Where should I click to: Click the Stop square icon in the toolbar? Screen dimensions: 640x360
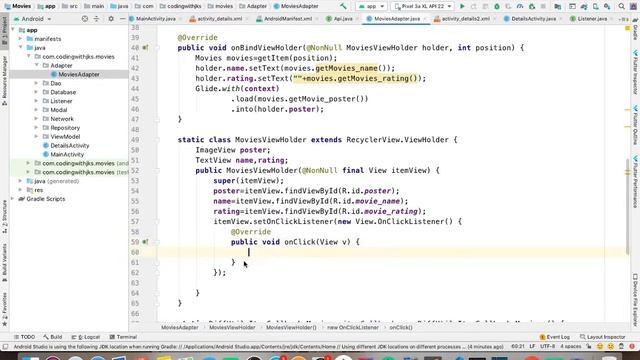(543, 7)
